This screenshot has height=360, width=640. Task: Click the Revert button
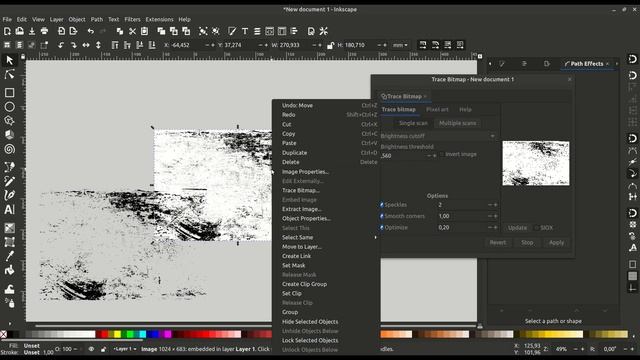pyautogui.click(x=498, y=242)
